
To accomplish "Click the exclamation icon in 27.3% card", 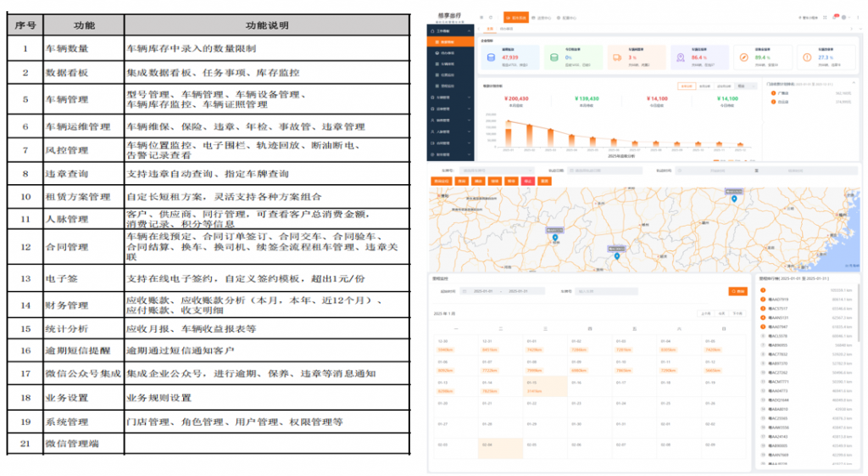I will point(806,58).
